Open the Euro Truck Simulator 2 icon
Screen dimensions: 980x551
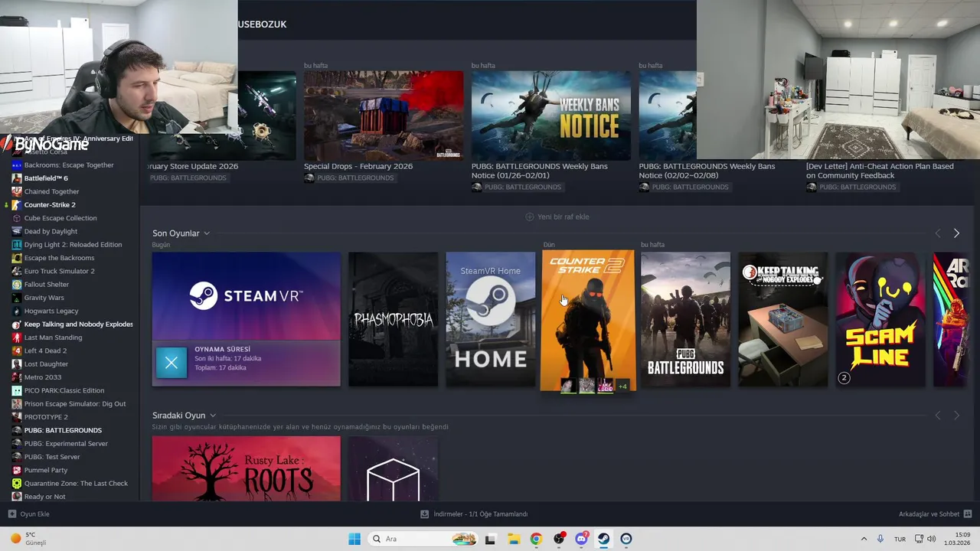pyautogui.click(x=17, y=271)
